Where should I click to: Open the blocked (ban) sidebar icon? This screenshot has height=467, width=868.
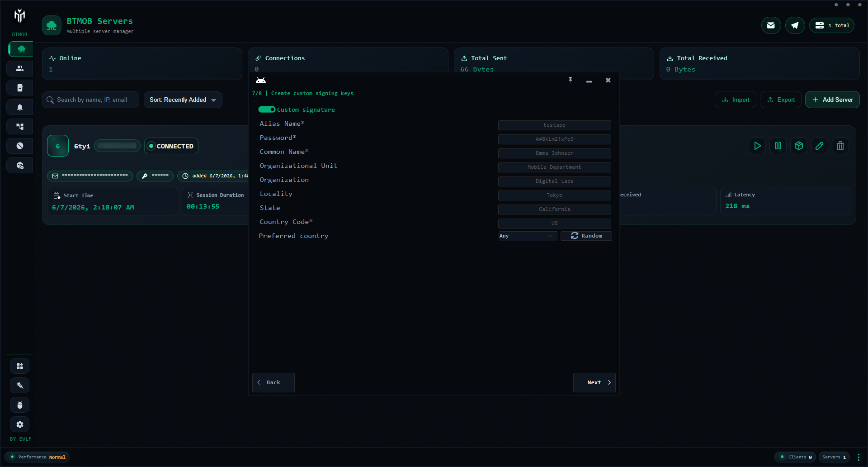point(20,146)
